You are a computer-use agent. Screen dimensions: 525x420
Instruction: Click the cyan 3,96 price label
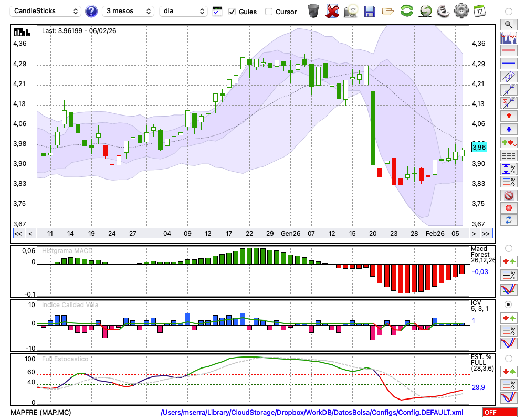coord(479,147)
